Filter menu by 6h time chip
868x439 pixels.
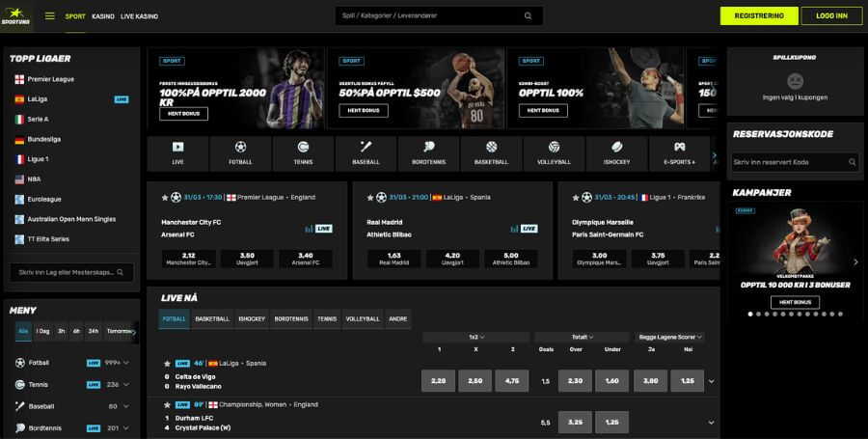click(76, 331)
